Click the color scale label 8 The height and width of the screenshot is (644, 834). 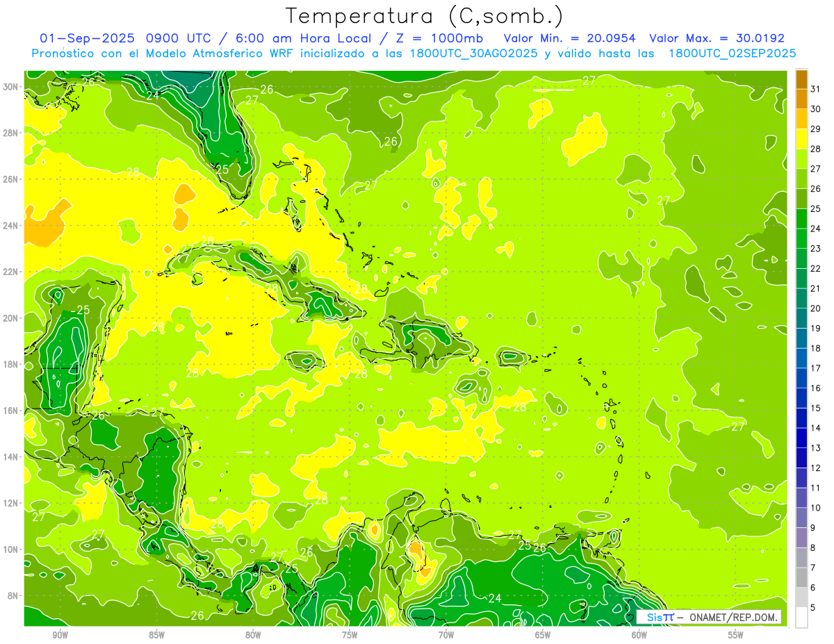pyautogui.click(x=814, y=547)
